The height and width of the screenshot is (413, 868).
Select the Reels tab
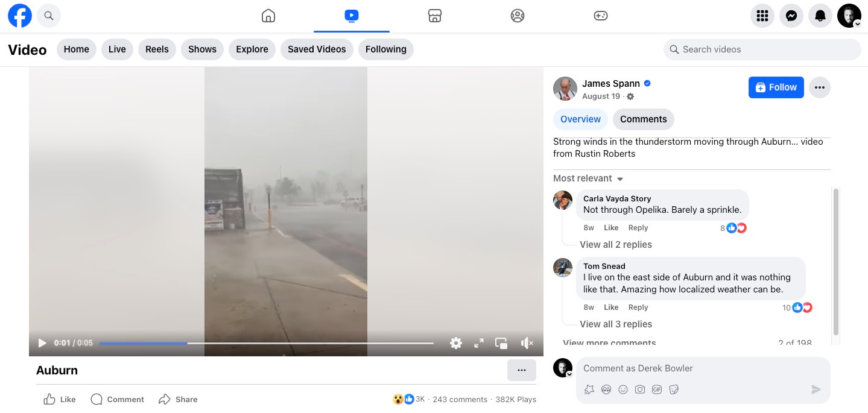(x=157, y=49)
